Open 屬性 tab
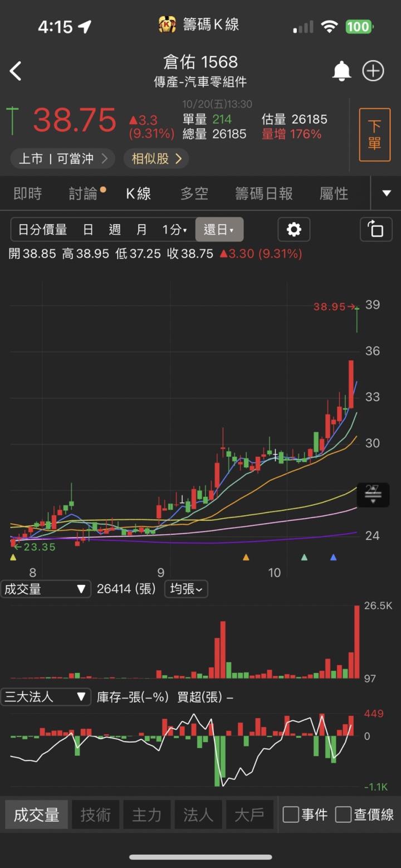Screen dimensions: 401x868 coord(334,193)
